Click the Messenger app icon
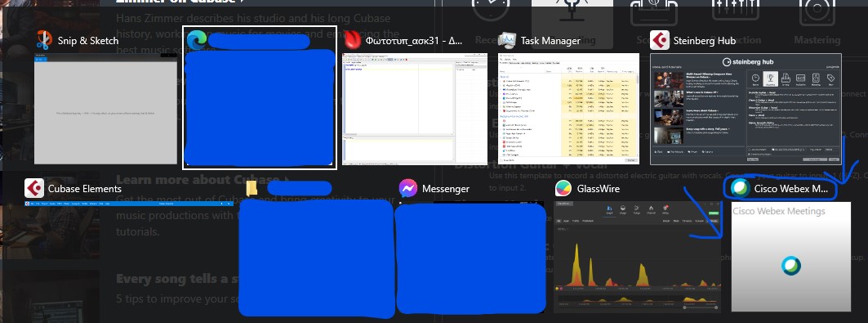Image resolution: width=868 pixels, height=323 pixels. pyautogui.click(x=408, y=188)
